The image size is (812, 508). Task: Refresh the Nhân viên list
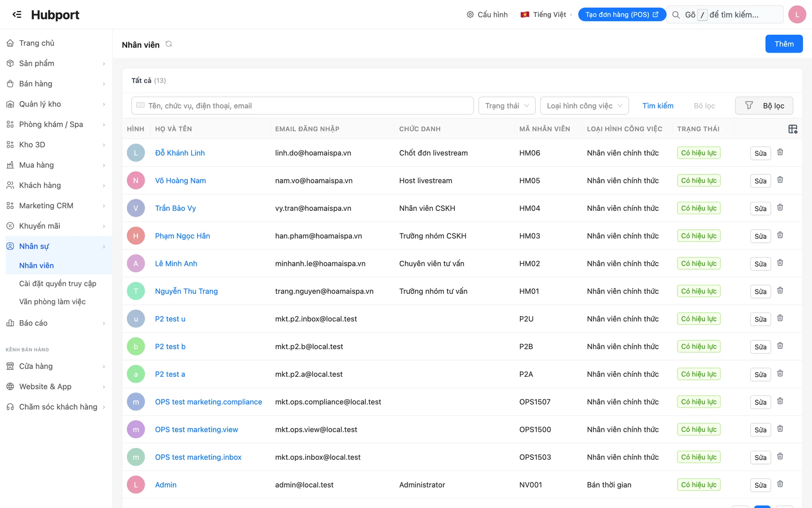(168, 44)
